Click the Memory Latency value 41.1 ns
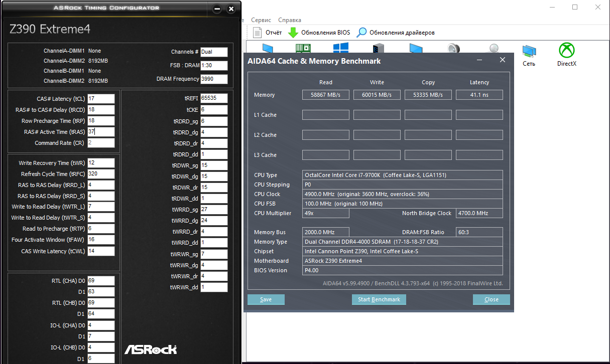610x364 pixels. 479,95
